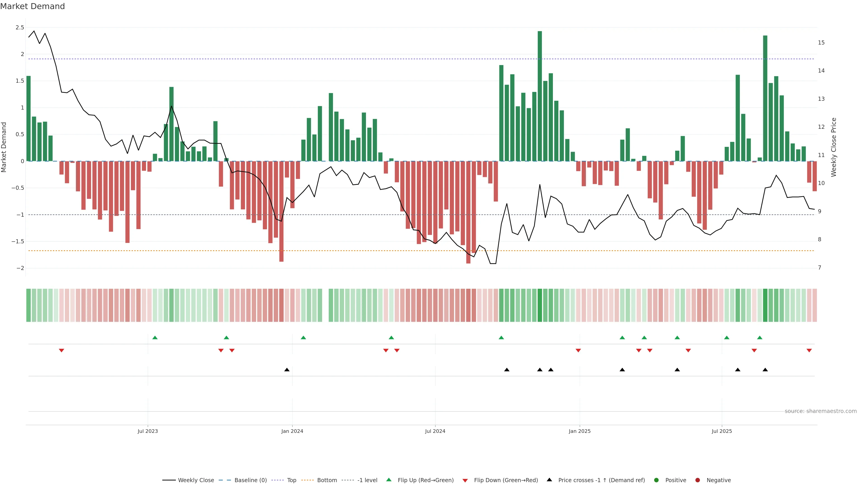Toggle the Baseline (0) legend entry

tap(250, 480)
